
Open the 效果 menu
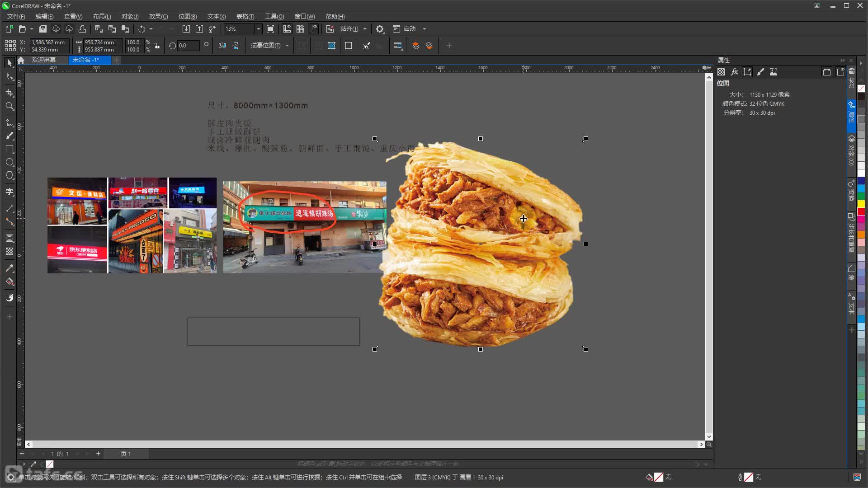pyautogui.click(x=158, y=16)
